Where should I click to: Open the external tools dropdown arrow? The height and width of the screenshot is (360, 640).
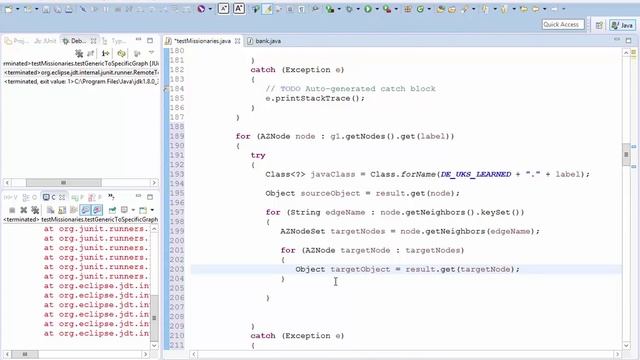tap(396, 9)
